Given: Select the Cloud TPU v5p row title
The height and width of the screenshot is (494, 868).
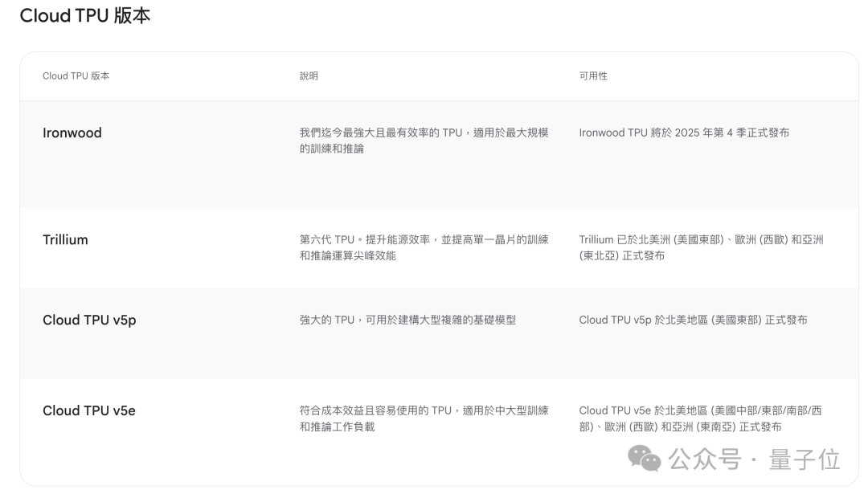Looking at the screenshot, I should (89, 320).
